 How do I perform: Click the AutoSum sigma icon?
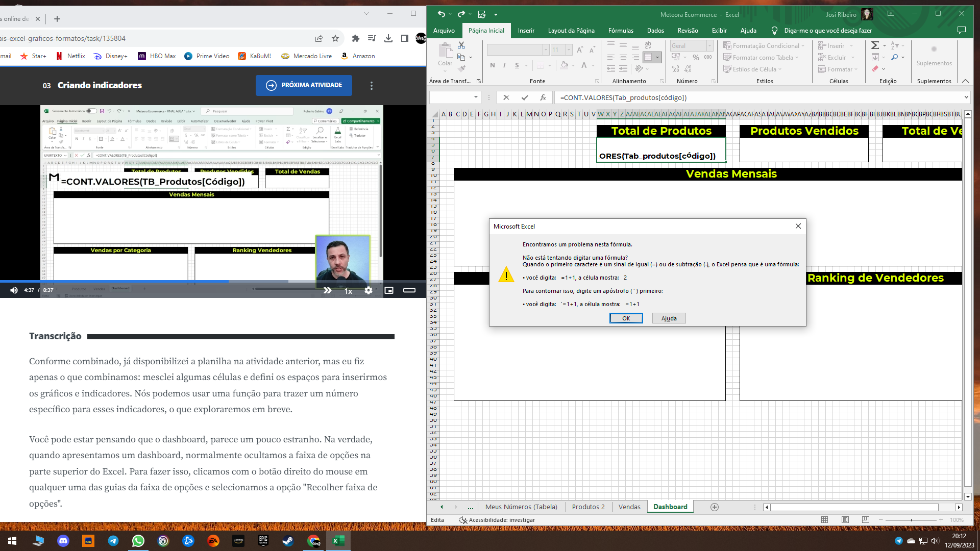click(x=875, y=45)
